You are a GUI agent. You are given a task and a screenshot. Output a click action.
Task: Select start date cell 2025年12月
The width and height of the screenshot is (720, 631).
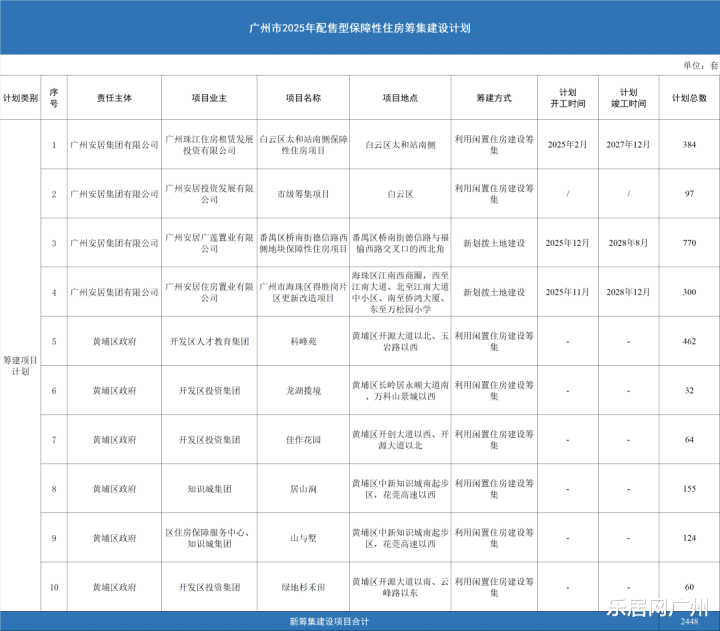[568, 243]
